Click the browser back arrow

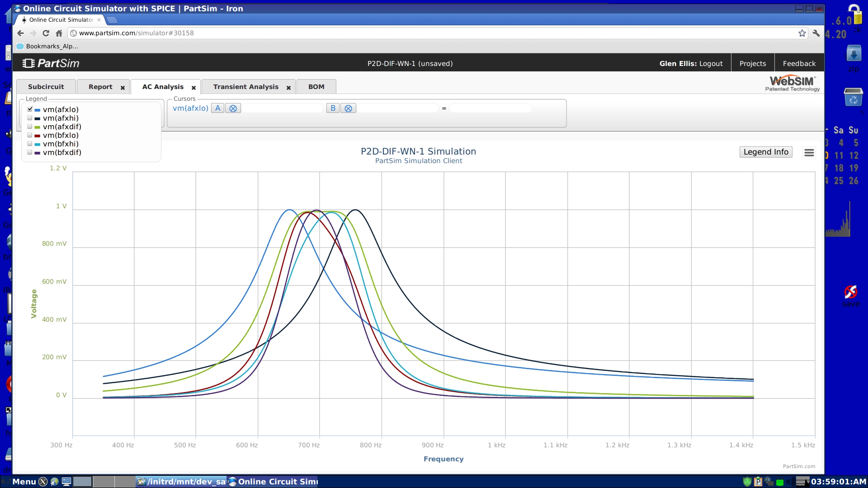(20, 33)
